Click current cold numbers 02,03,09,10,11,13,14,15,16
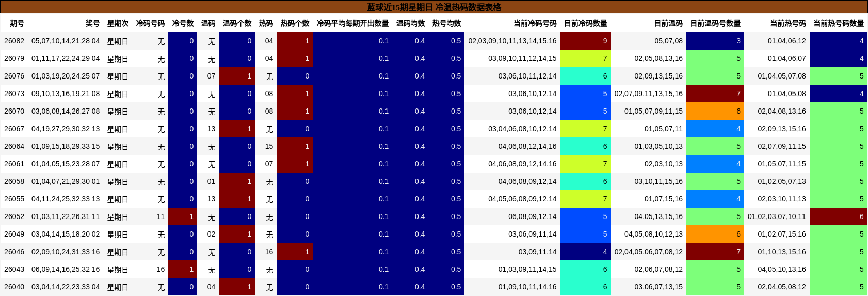Viewport: 868px width, 296px height. point(512,41)
